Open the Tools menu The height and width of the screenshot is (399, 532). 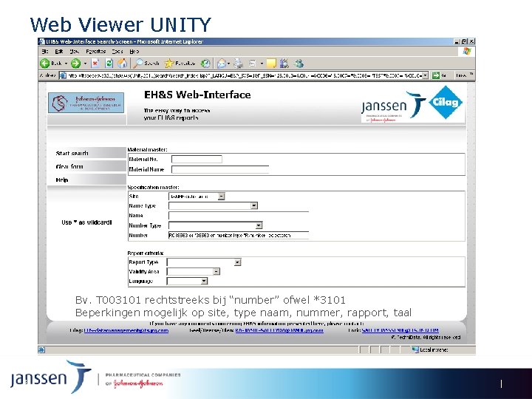coord(117,52)
